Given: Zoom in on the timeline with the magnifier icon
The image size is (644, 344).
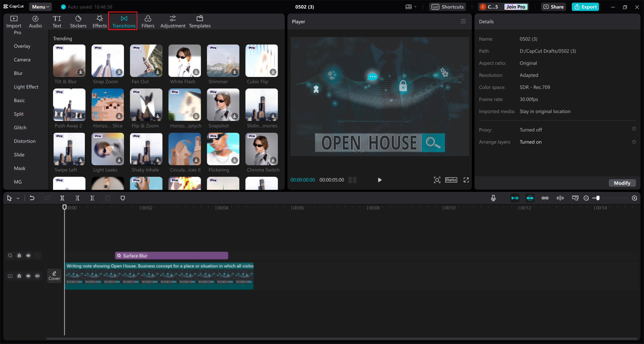Looking at the screenshot, I should (x=634, y=198).
